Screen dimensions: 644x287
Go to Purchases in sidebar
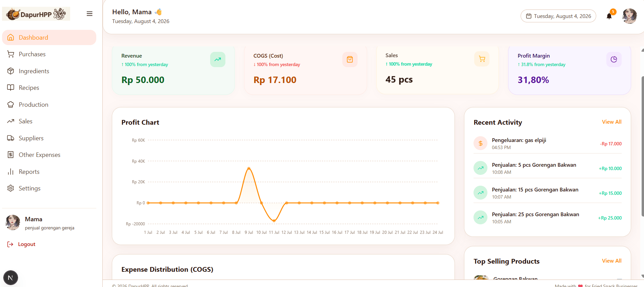(x=49, y=54)
